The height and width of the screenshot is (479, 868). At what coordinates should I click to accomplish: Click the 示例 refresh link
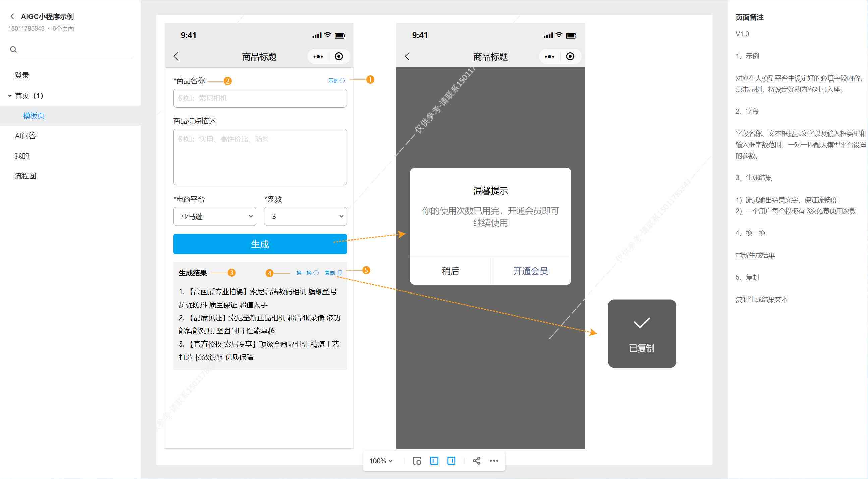(x=337, y=81)
